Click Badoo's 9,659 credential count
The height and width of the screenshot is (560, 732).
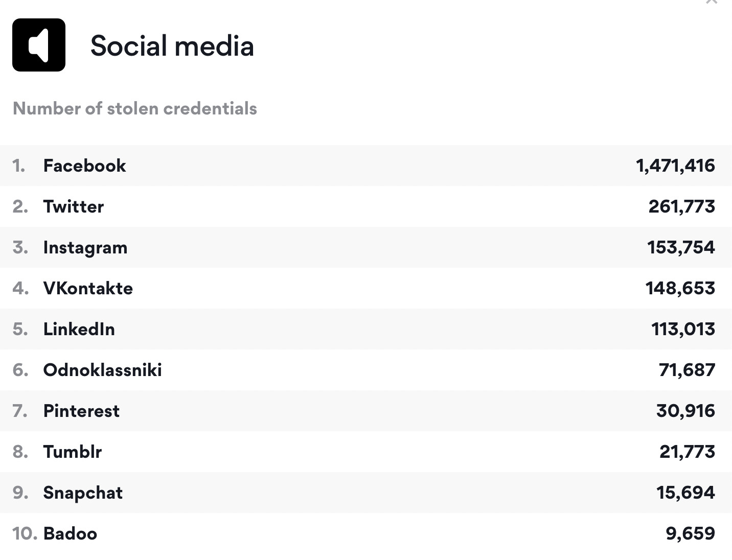[690, 533]
